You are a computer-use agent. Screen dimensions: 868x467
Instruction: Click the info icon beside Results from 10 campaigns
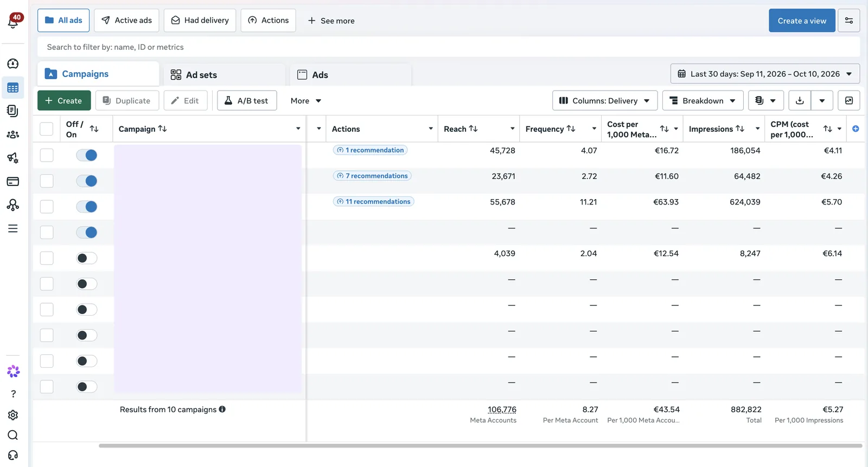pyautogui.click(x=222, y=410)
